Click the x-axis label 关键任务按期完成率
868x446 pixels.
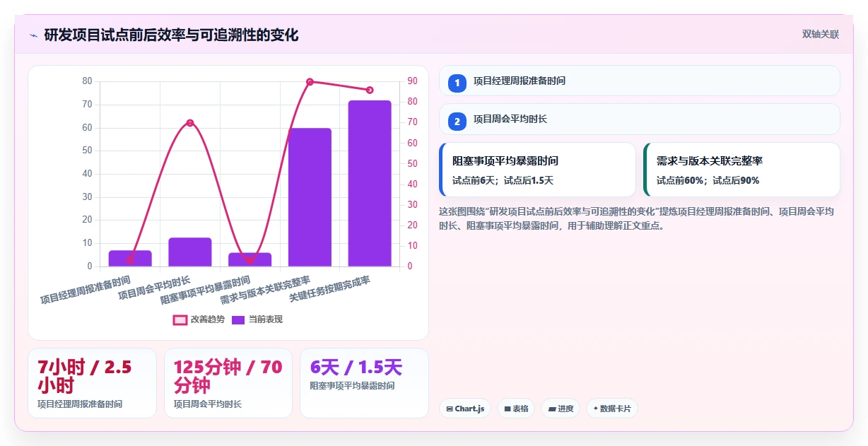pos(329,290)
